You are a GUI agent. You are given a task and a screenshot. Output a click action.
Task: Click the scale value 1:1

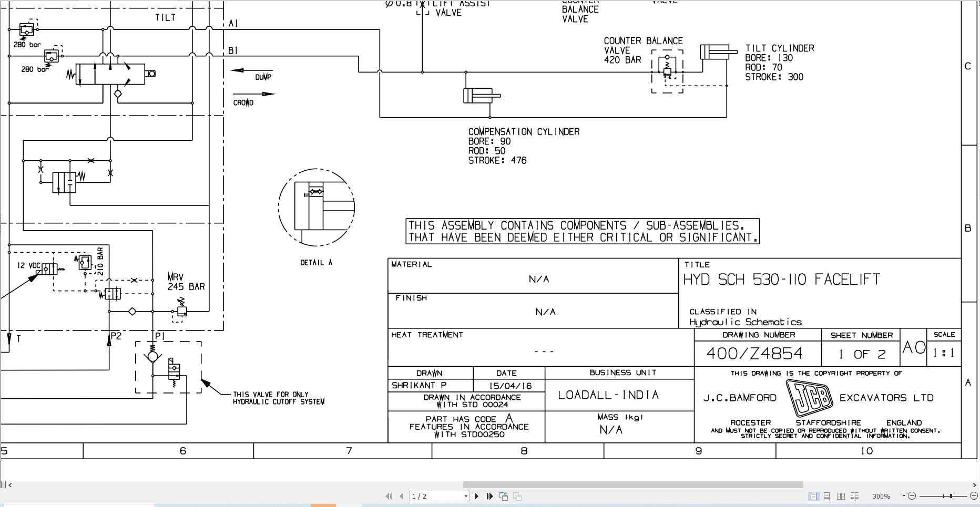tap(944, 354)
